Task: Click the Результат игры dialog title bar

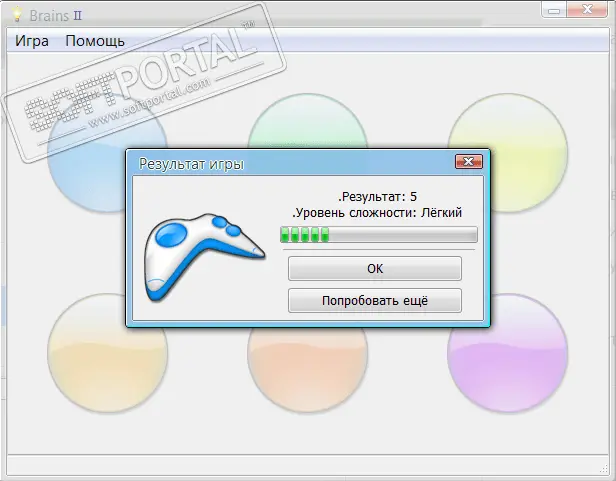Action: [291, 163]
